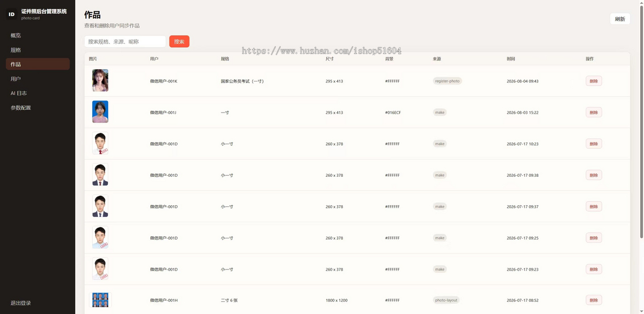
Task: Click the 时间 column header
Action: pyautogui.click(x=511, y=59)
